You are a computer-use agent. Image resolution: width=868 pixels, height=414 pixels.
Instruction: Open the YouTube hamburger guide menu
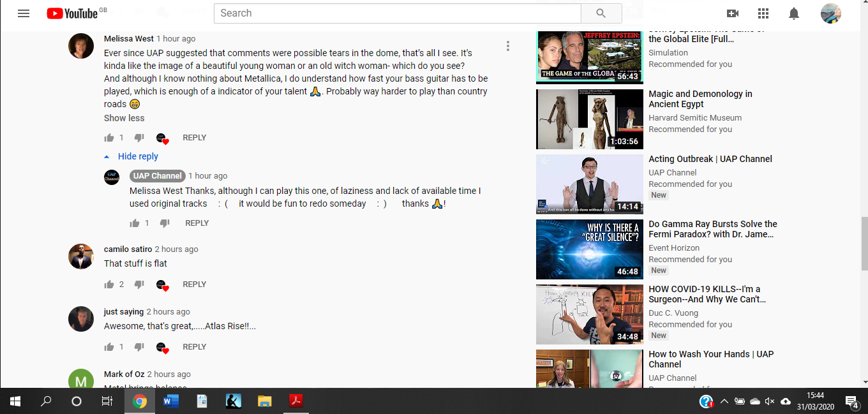pyautogui.click(x=24, y=13)
